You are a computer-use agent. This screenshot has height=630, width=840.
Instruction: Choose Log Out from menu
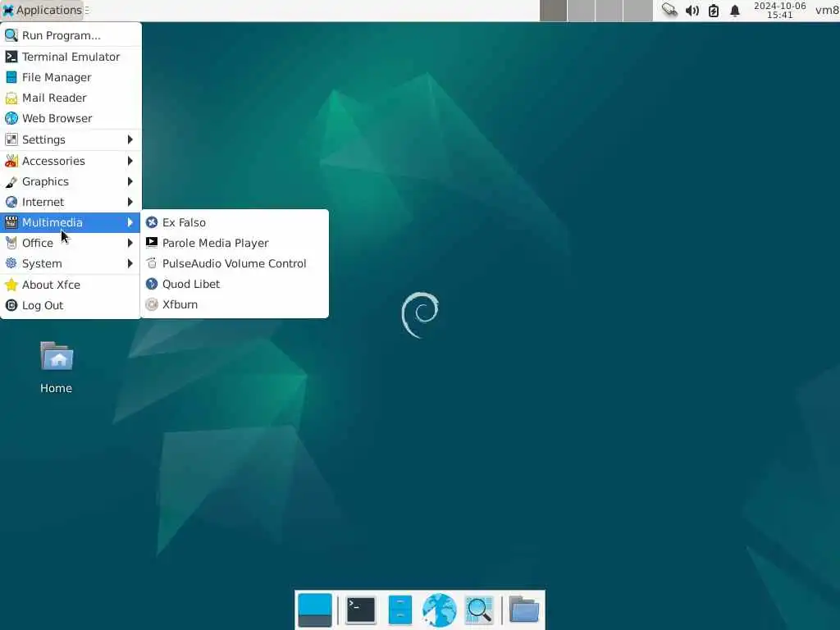pos(71,305)
